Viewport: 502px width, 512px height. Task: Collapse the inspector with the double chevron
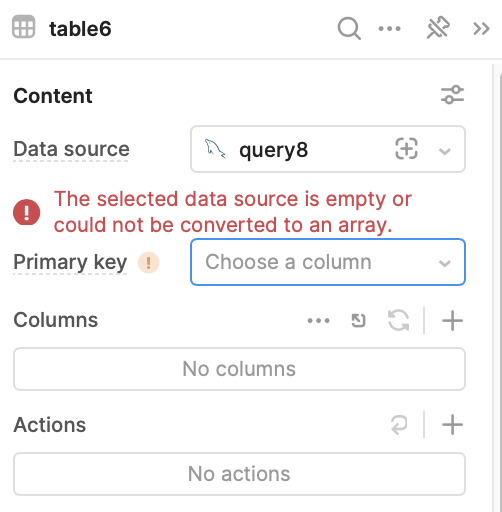tap(481, 29)
